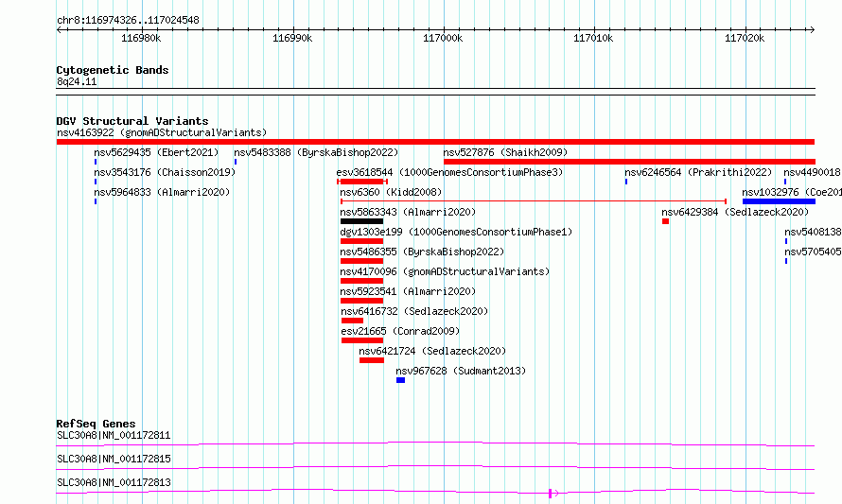Click the nsv1032976 variant label
The image size is (842, 504).
click(792, 192)
